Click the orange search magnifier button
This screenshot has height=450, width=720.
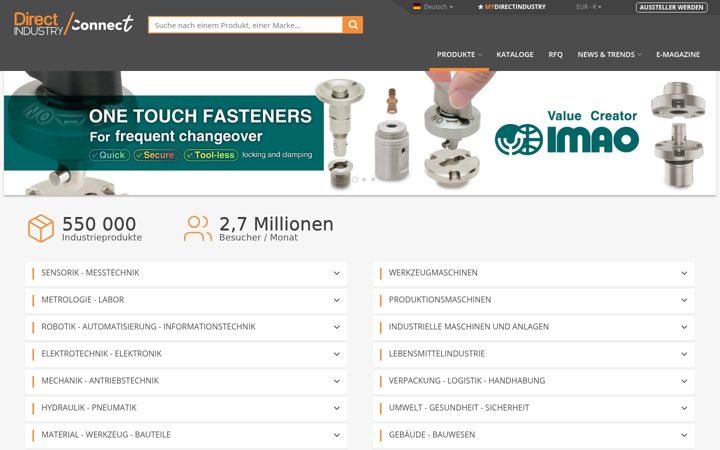click(352, 25)
